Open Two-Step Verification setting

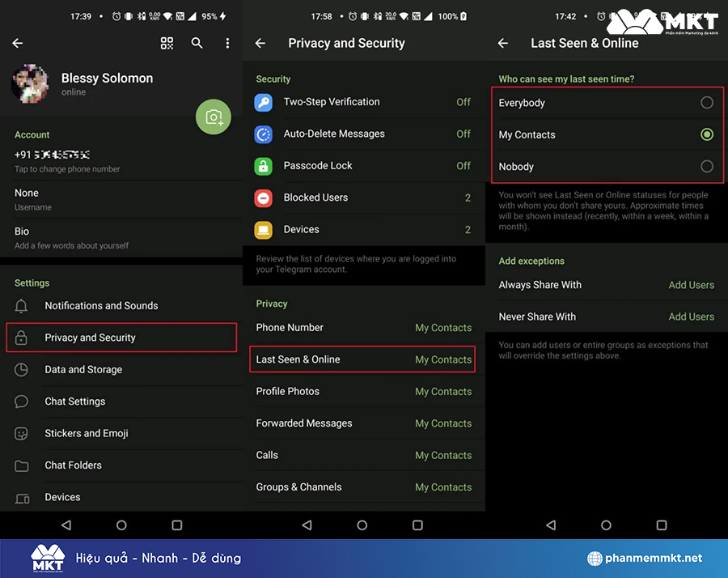tap(363, 102)
